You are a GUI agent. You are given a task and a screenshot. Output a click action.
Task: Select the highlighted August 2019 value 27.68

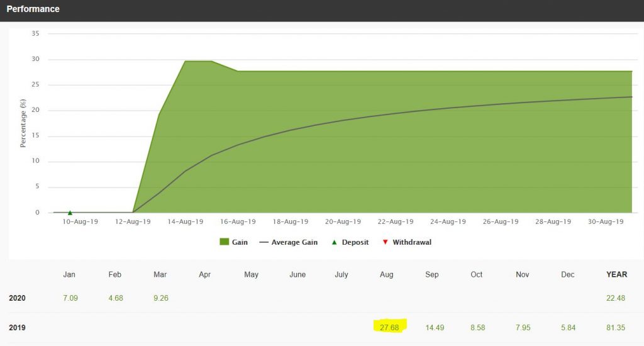[x=389, y=328]
